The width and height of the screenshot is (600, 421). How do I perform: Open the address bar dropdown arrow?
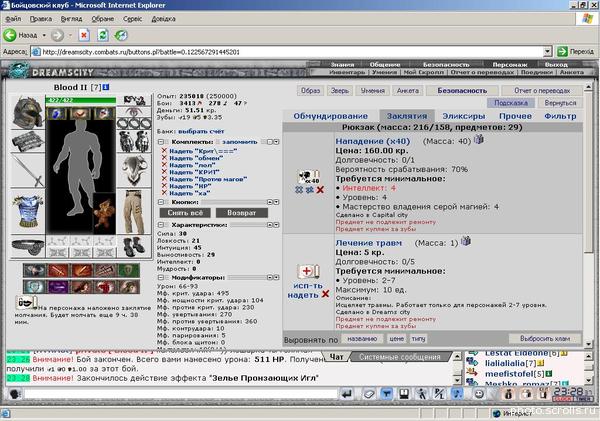(x=547, y=51)
